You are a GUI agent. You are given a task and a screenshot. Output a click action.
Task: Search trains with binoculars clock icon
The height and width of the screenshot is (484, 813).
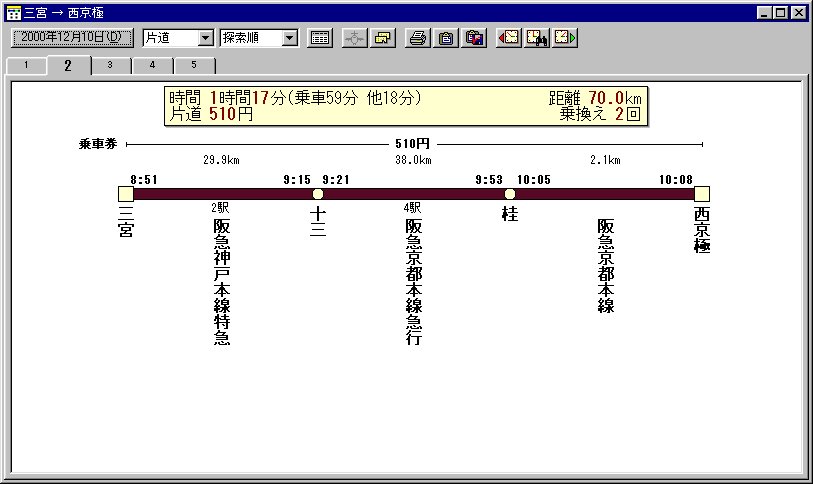pos(537,38)
